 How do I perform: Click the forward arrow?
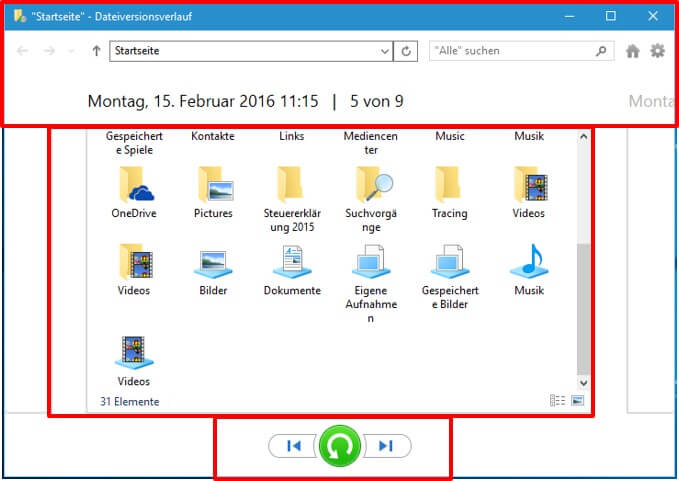tap(49, 51)
